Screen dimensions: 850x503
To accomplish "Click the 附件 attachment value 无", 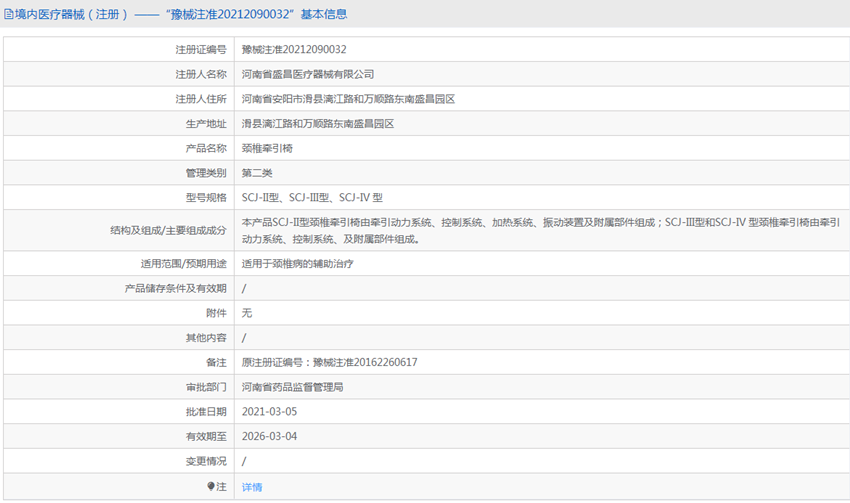I will tap(247, 313).
